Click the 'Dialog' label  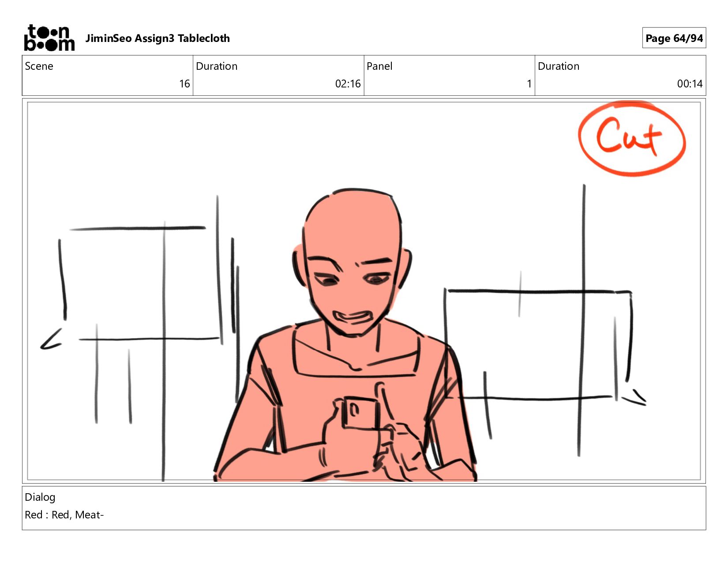[40, 497]
